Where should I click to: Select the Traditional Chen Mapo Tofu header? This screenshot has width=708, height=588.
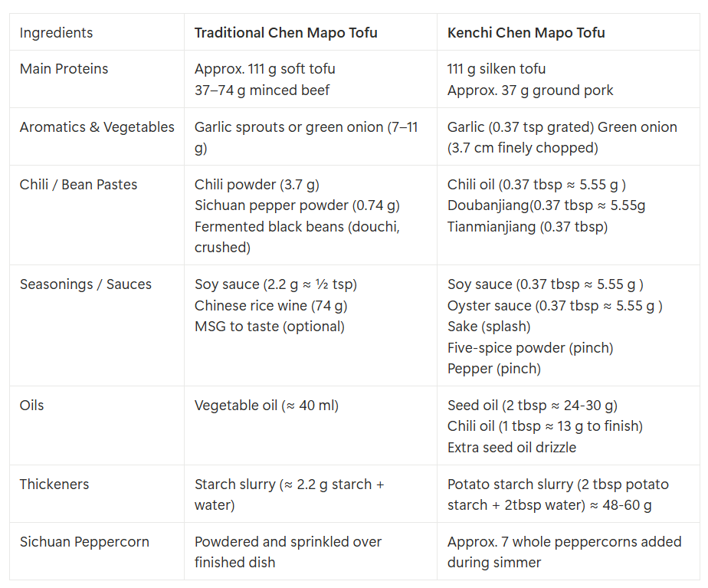[286, 32]
